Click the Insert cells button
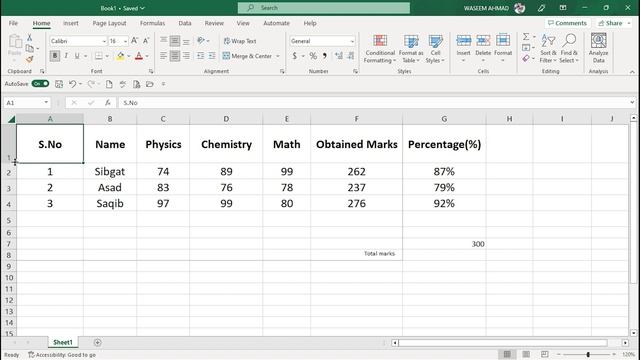This screenshot has width=640, height=360. click(x=463, y=48)
